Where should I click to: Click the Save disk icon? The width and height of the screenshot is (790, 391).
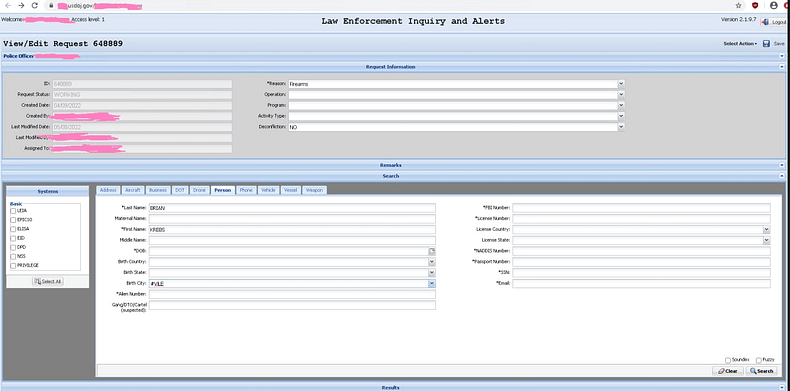tap(766, 44)
